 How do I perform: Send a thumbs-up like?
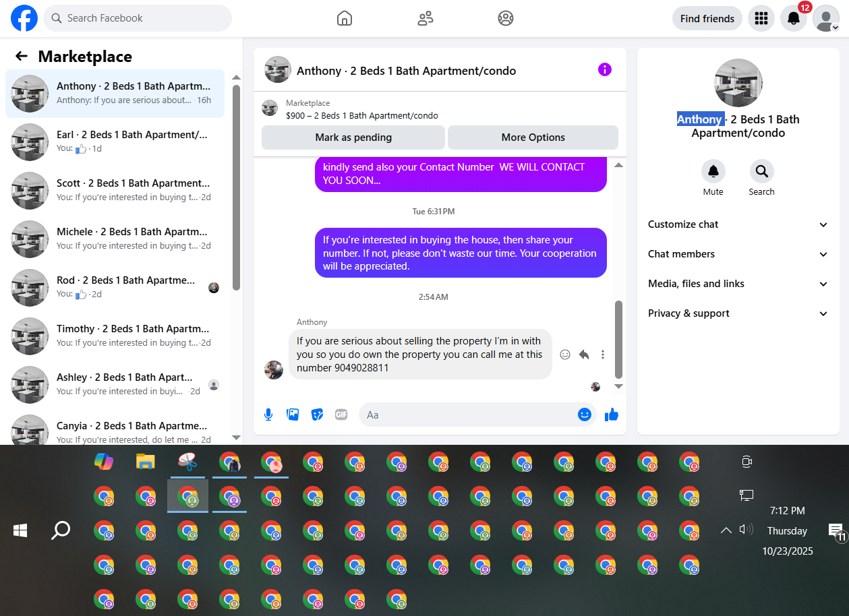click(x=612, y=414)
